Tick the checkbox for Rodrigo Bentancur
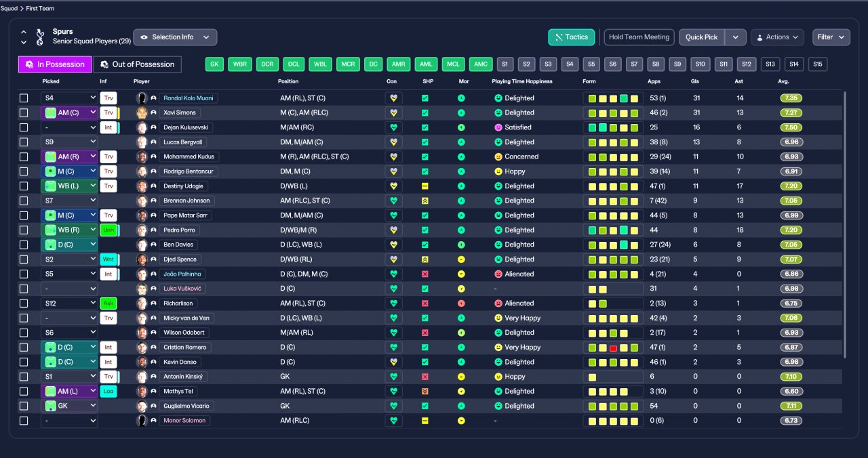The height and width of the screenshot is (458, 868). coord(24,171)
